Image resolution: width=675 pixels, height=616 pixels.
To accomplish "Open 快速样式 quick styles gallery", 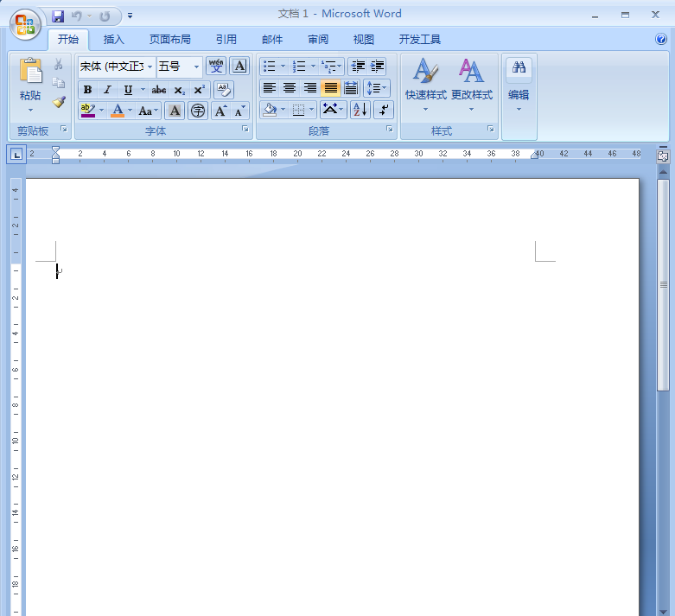I will pyautogui.click(x=426, y=86).
